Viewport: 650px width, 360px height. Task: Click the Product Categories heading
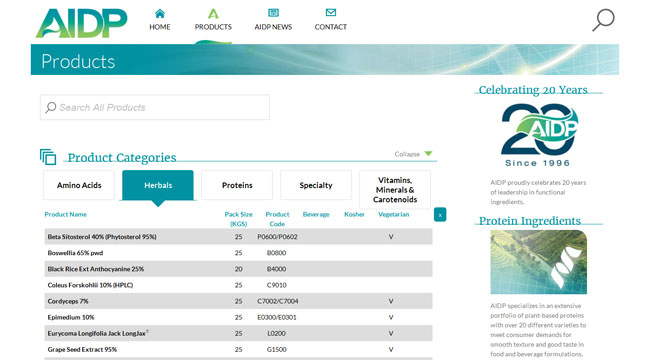122,157
